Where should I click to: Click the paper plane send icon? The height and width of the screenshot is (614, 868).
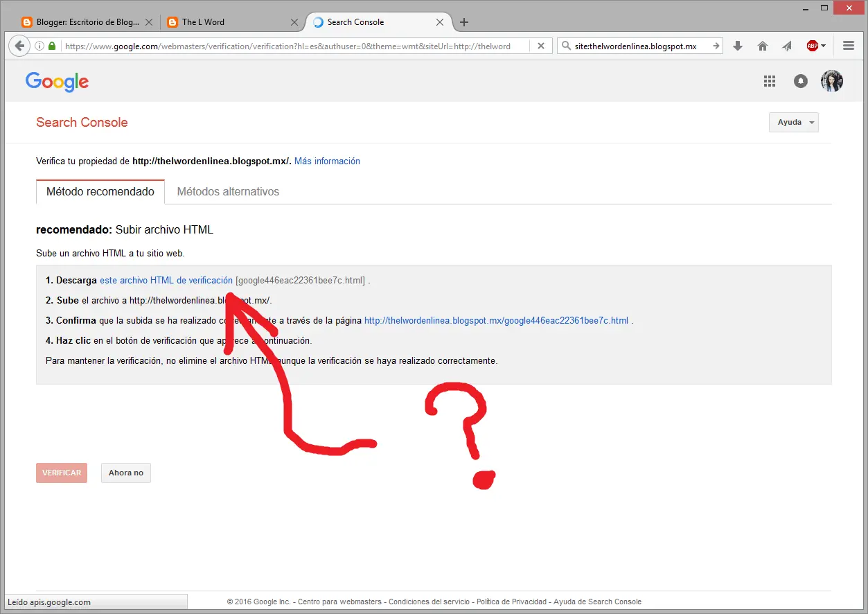point(787,46)
